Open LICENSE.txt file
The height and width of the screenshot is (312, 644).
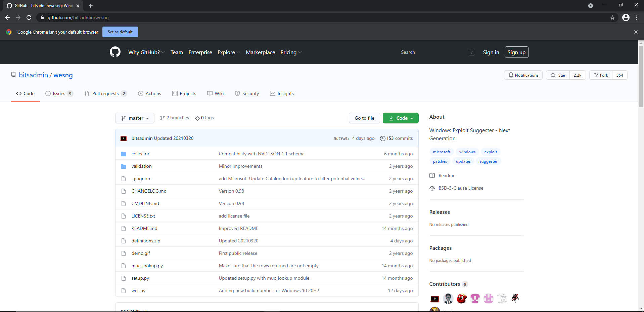143,216
